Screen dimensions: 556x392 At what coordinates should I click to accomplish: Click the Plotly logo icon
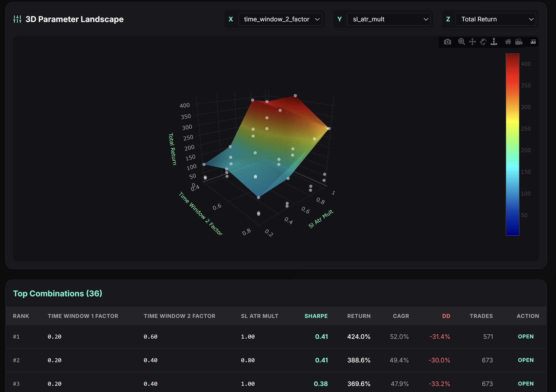[x=533, y=42]
